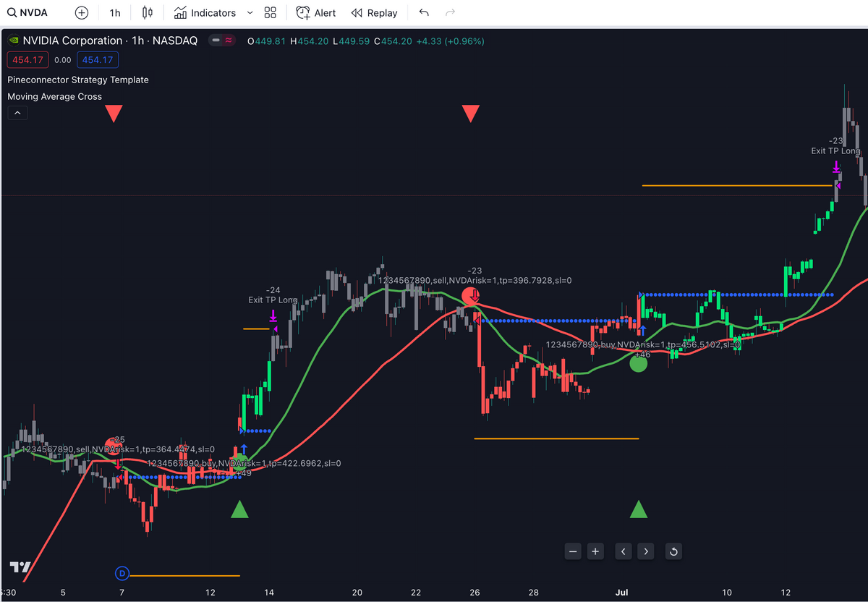The width and height of the screenshot is (868, 602).
Task: Select the Pineconnector Strategy Template legend item
Action: (x=78, y=80)
